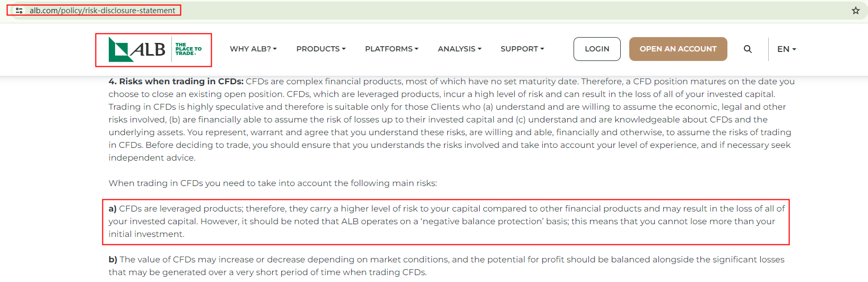
Task: Open the PRODUCTS dropdown menu
Action: pyautogui.click(x=320, y=49)
